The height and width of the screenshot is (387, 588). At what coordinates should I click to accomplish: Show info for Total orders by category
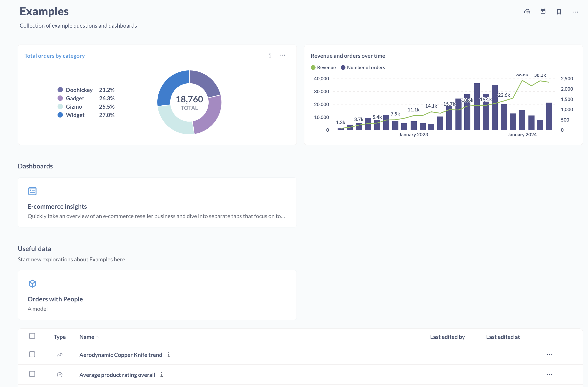point(270,55)
